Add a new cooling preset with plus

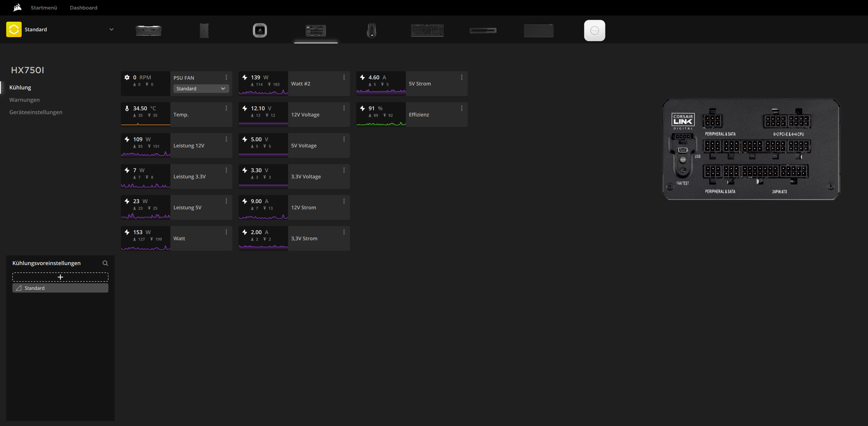[60, 277]
